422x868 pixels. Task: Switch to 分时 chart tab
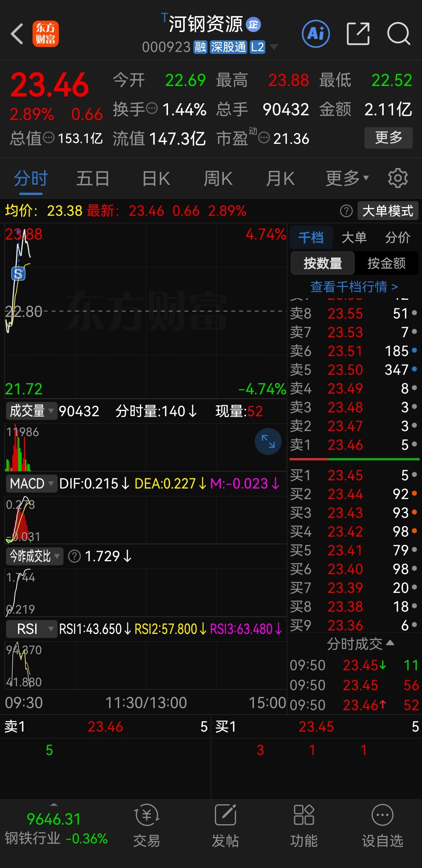click(x=31, y=178)
